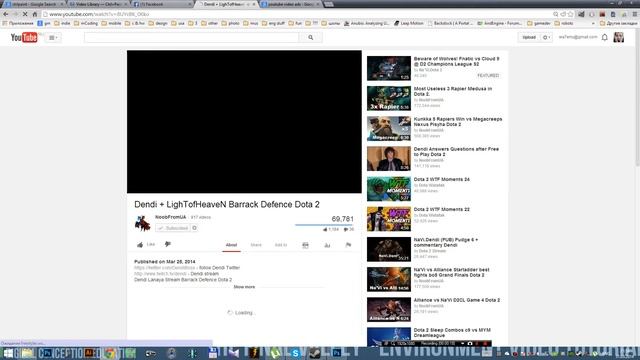The image size is (640, 360).
Task: Click the account avatar in header
Action: tap(618, 37)
